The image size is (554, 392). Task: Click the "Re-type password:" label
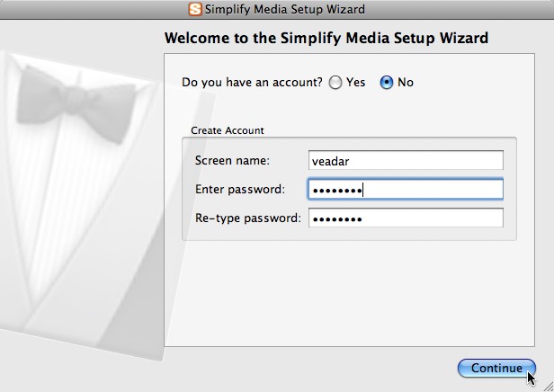(247, 218)
